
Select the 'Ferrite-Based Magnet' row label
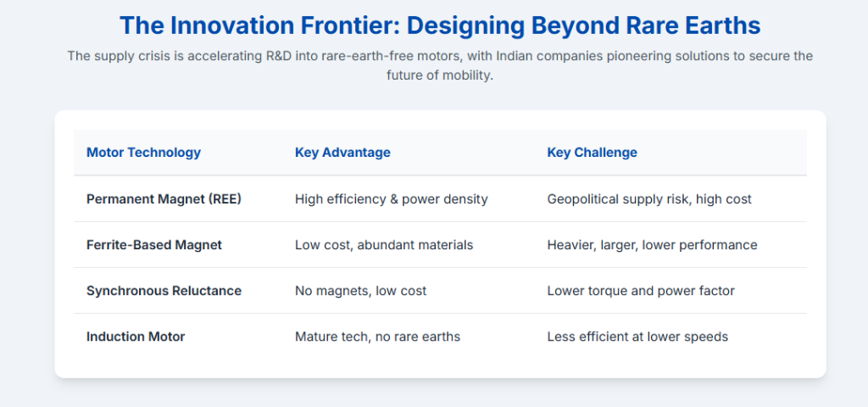[153, 245]
